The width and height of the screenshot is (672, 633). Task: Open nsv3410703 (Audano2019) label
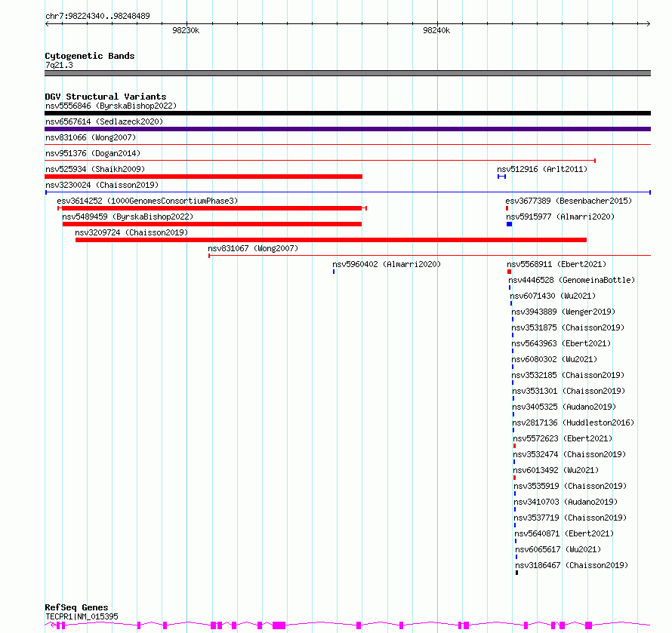tap(566, 502)
